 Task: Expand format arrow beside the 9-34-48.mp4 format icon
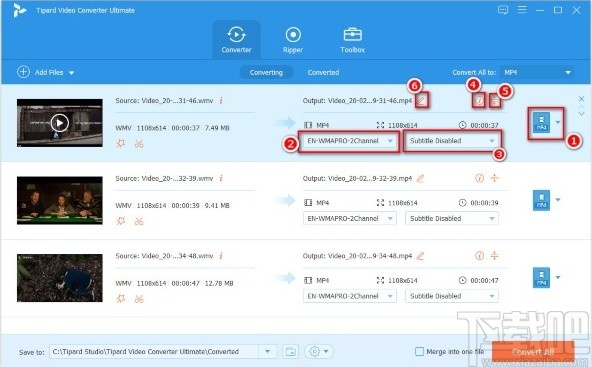tap(558, 277)
